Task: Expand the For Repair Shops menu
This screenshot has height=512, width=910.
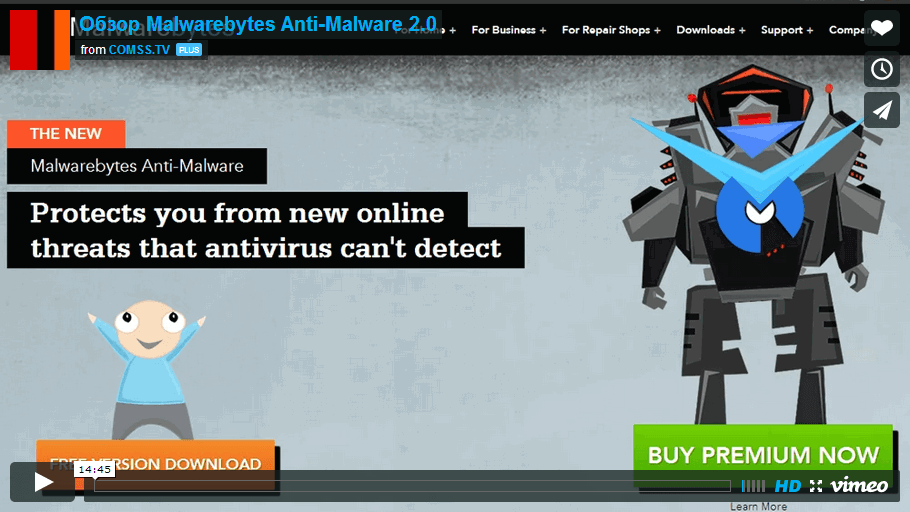Action: pyautogui.click(x=611, y=30)
